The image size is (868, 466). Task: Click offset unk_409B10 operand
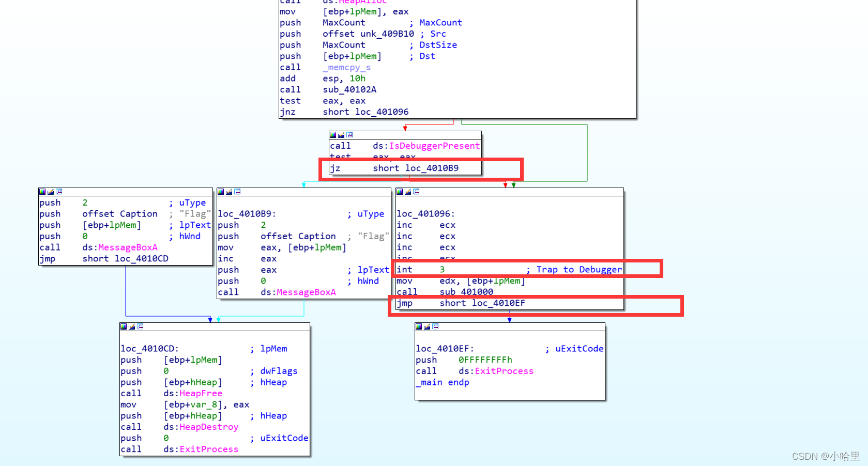pyautogui.click(x=368, y=34)
